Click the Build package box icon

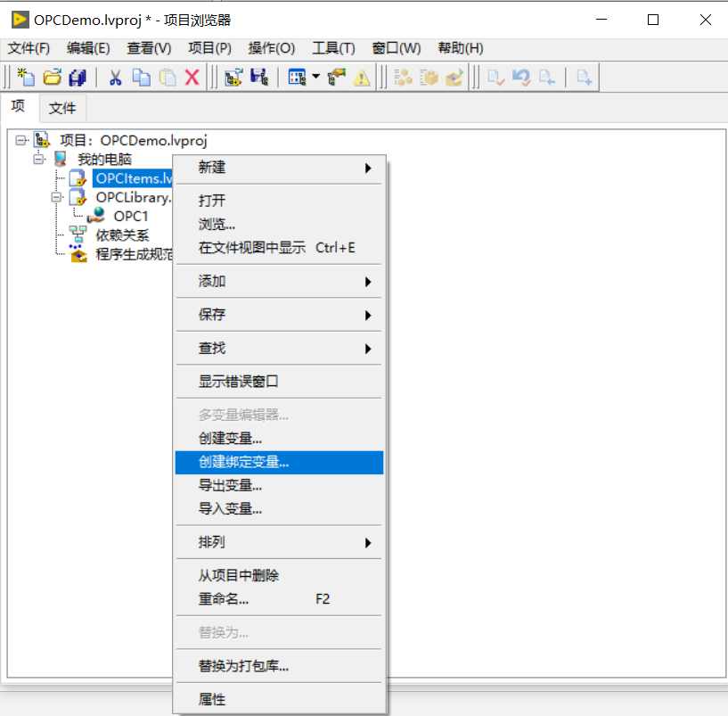(x=429, y=77)
